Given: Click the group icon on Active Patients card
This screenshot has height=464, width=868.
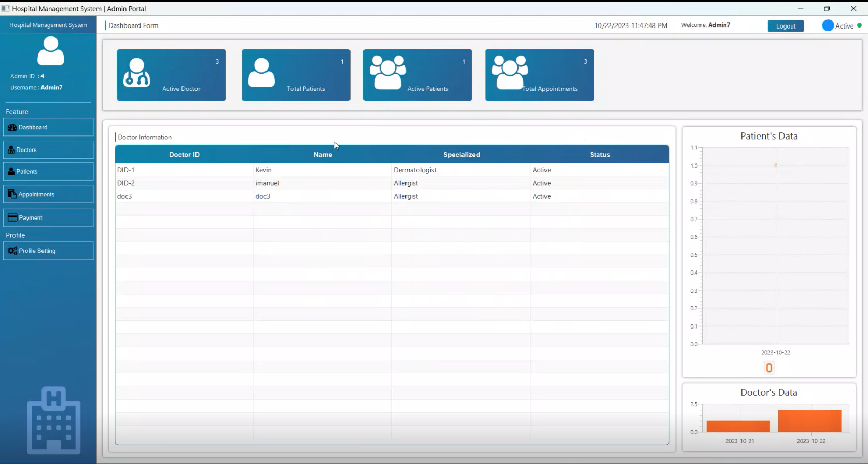Looking at the screenshot, I should point(387,73).
